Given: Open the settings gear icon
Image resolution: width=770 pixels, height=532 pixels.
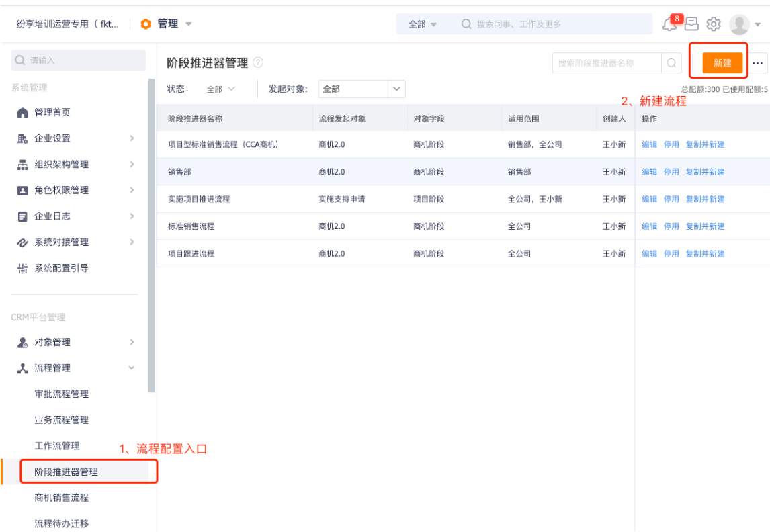Looking at the screenshot, I should pyautogui.click(x=714, y=24).
